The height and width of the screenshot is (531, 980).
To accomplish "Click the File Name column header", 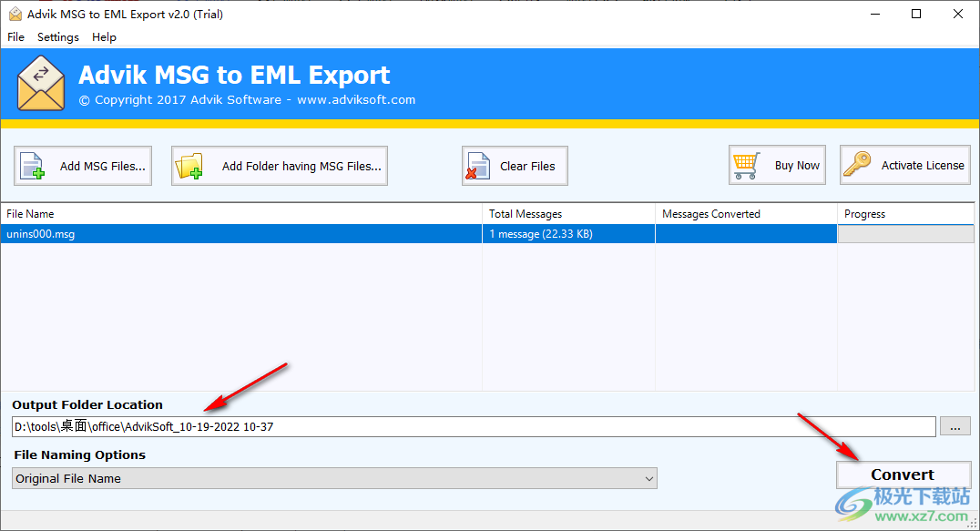I will [x=241, y=214].
